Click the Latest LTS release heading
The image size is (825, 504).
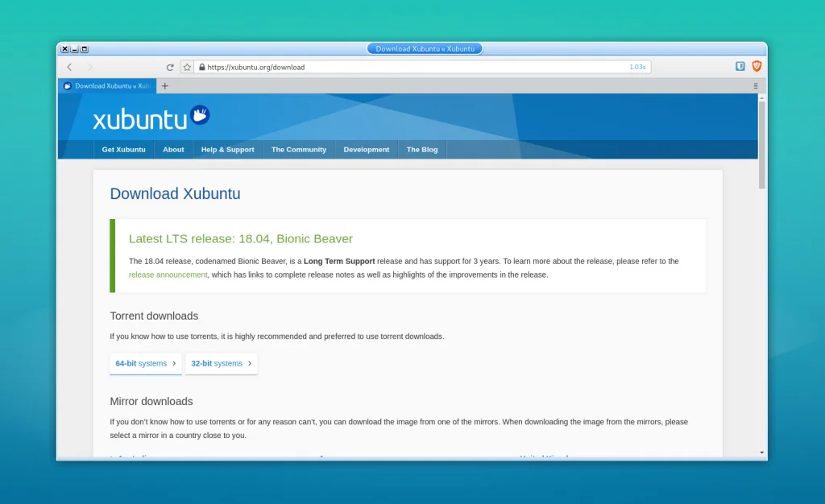[240, 238]
